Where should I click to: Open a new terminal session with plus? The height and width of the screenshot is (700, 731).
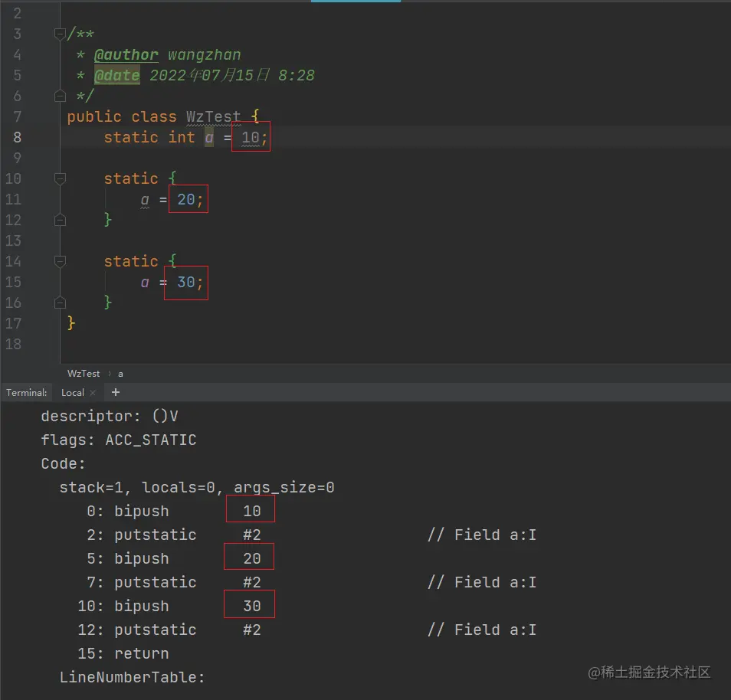(116, 392)
